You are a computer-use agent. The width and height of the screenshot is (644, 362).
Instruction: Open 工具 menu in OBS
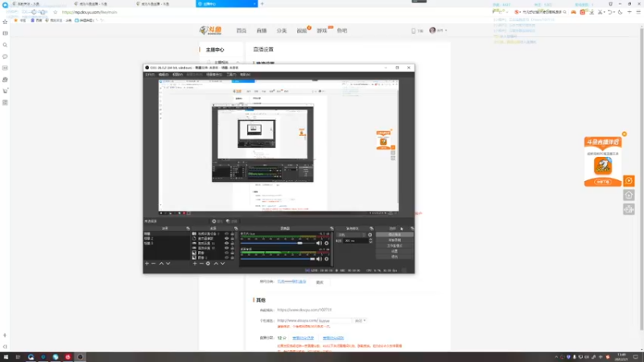[231, 75]
